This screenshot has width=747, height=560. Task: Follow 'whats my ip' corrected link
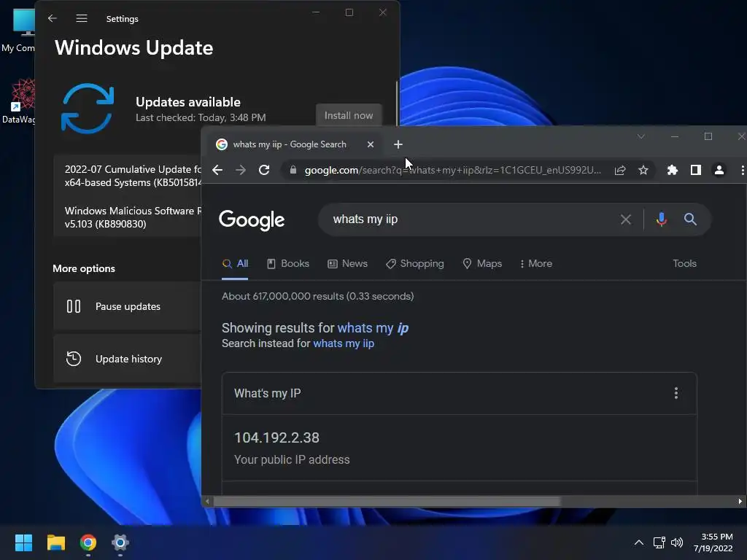tap(373, 328)
